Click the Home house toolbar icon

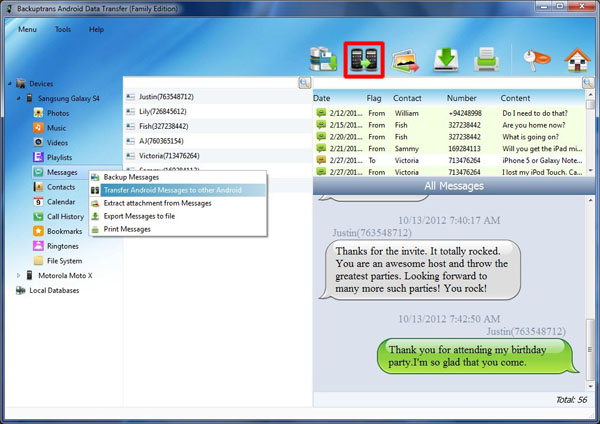[577, 60]
